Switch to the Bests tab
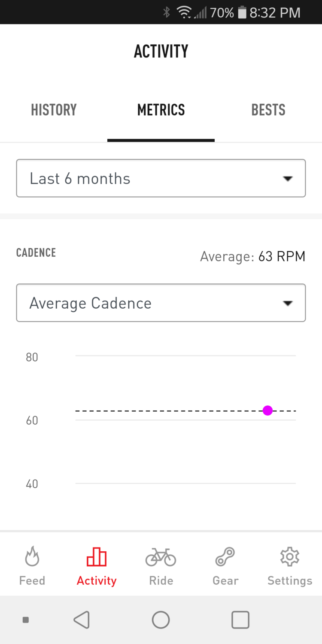 [268, 110]
